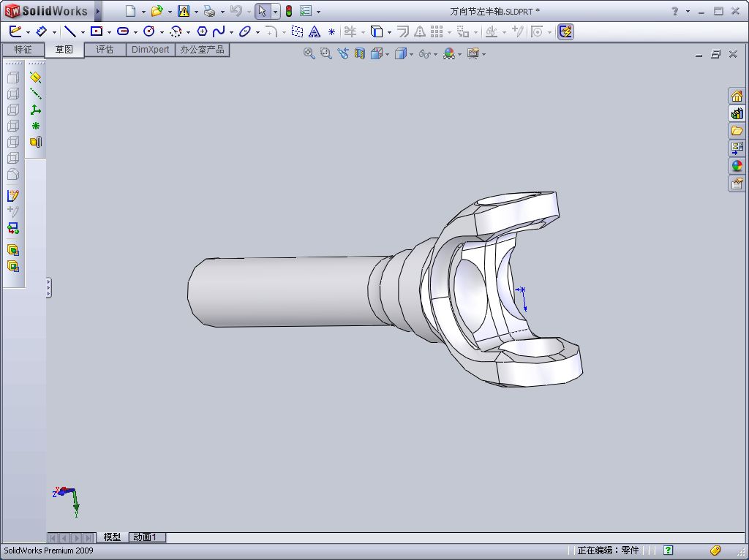Expand the Circle tool dropdown arrow
The image size is (749, 560).
(162, 32)
